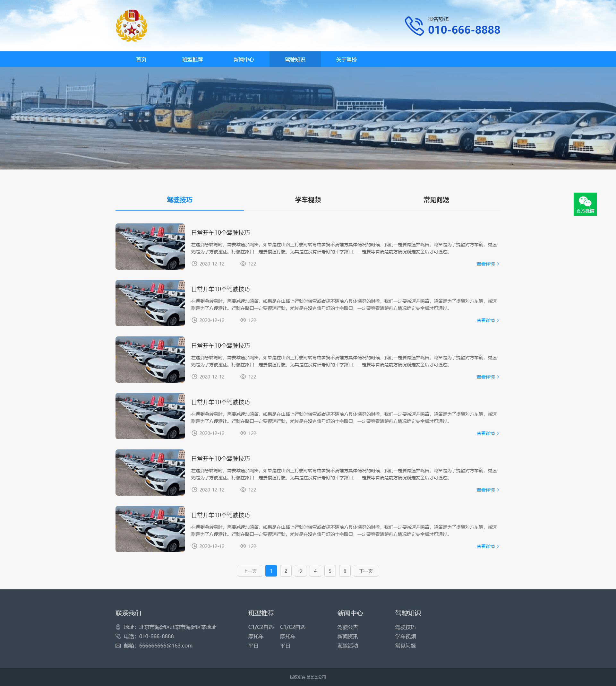Open the 班型推荐 navigation menu
616x686 pixels.
click(x=192, y=60)
